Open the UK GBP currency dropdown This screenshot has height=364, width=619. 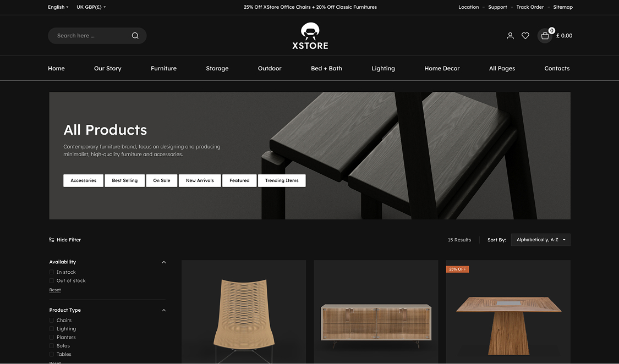click(91, 7)
